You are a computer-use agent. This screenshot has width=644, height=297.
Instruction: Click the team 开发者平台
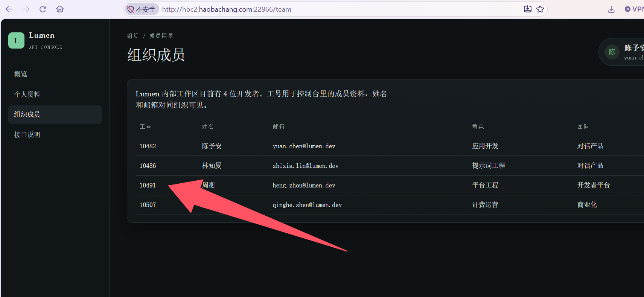tap(594, 185)
